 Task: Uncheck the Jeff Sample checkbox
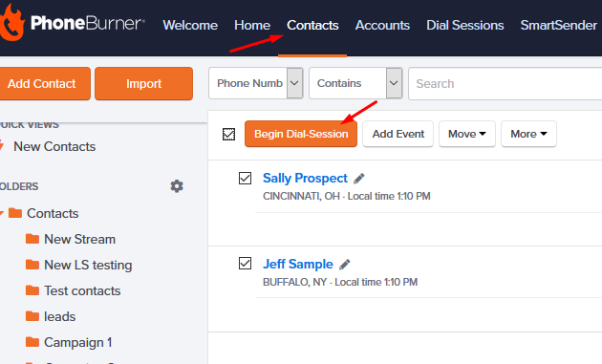click(x=245, y=264)
